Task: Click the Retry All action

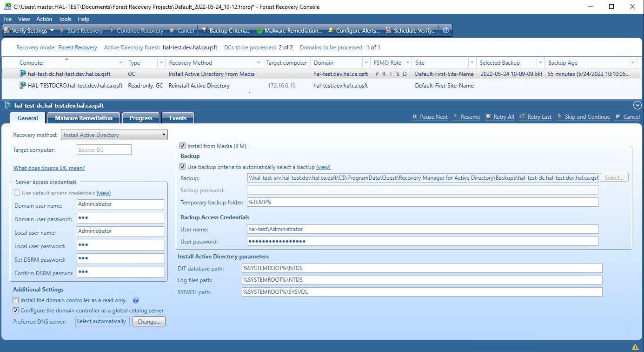Action: (500, 117)
